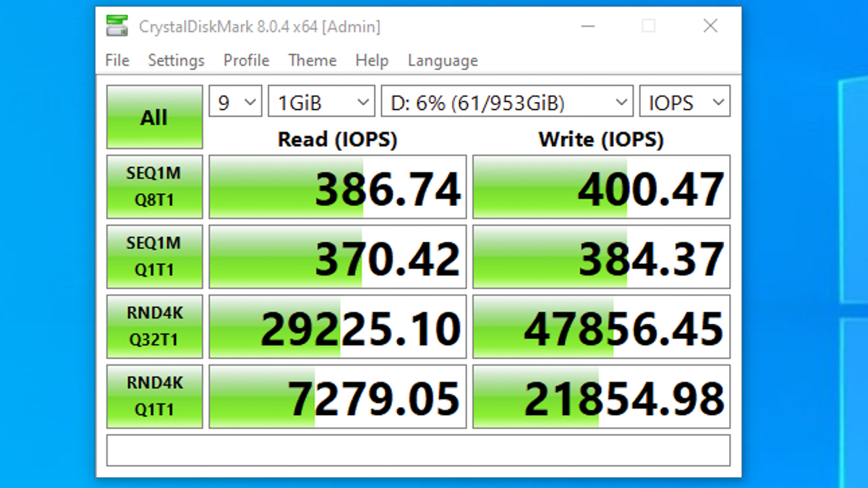Image resolution: width=868 pixels, height=488 pixels.
Task: Click the RND4K Q32T1 read value 29225.10
Action: pyautogui.click(x=338, y=326)
